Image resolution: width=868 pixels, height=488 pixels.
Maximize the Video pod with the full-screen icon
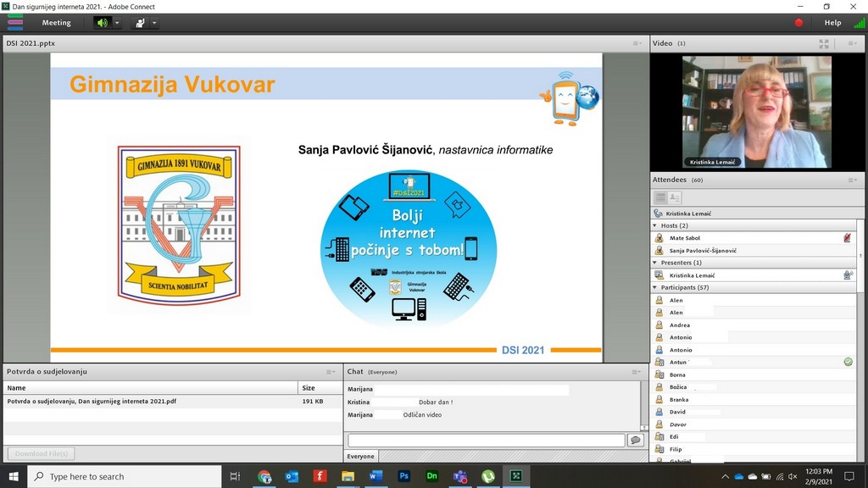coord(824,43)
